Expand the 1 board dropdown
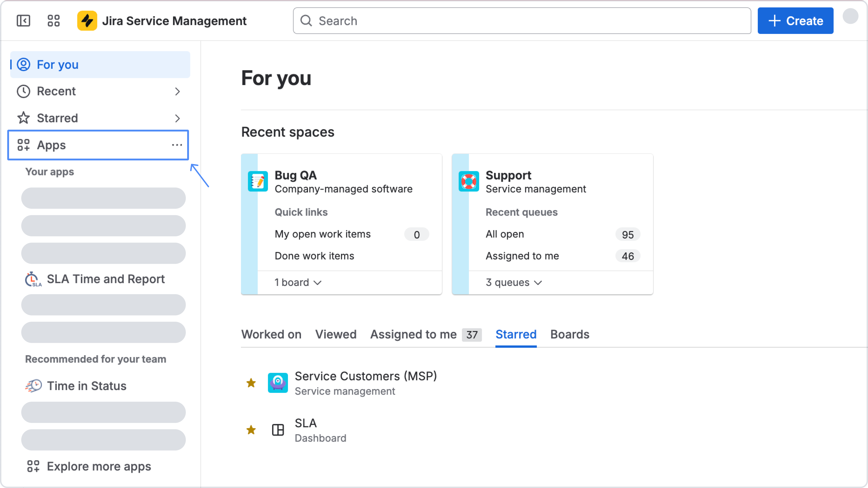This screenshot has width=868, height=488. point(298,282)
